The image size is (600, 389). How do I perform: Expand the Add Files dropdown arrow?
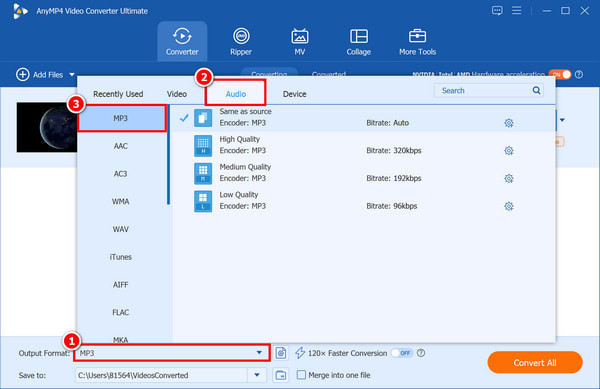click(72, 75)
